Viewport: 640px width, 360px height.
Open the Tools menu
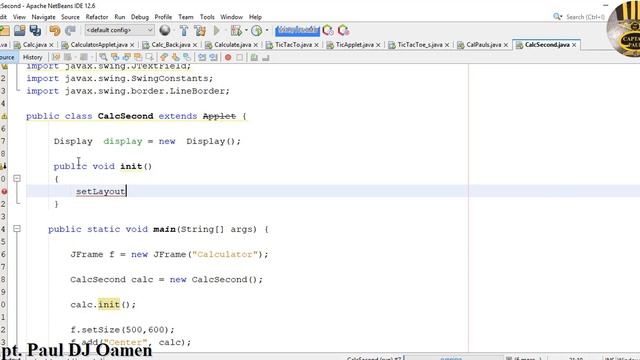click(x=207, y=17)
